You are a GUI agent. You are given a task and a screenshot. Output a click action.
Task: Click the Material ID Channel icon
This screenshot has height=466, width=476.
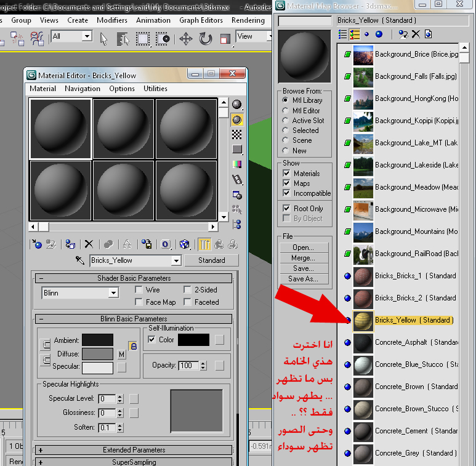[166, 244]
